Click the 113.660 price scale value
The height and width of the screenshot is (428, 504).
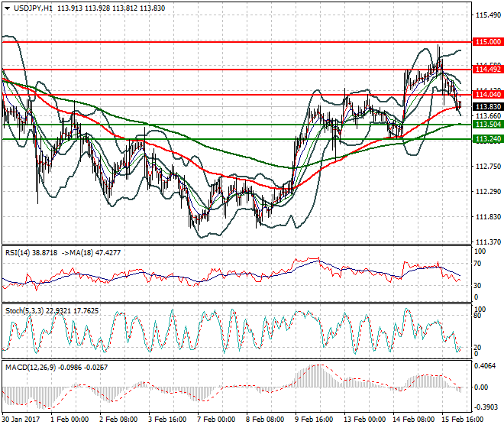click(x=488, y=116)
